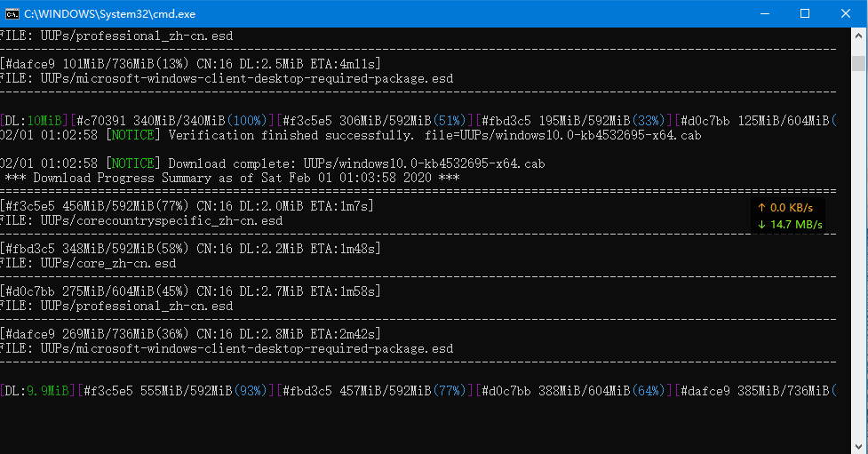Click the cmd.exe icon in title bar
This screenshot has height=454, width=868.
click(x=12, y=13)
